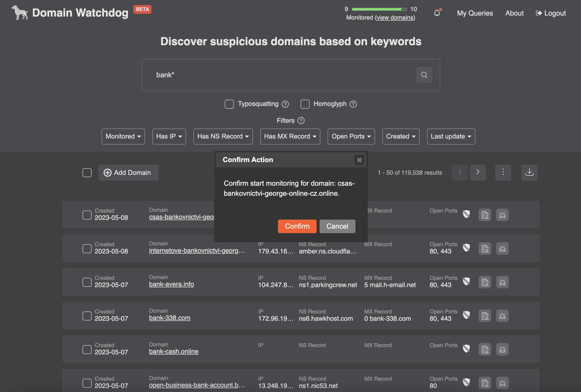
Task: Confirm start monitoring in the dialog
Action: point(297,226)
